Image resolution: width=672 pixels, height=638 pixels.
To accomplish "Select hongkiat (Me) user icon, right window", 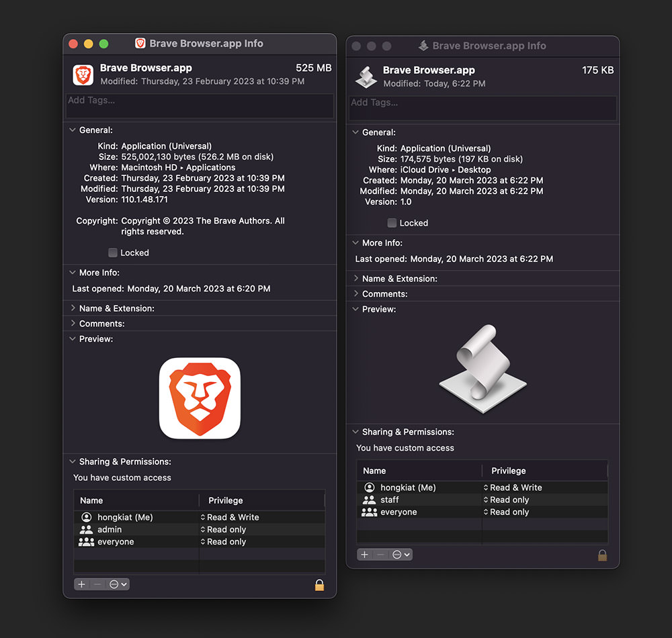I will [370, 488].
